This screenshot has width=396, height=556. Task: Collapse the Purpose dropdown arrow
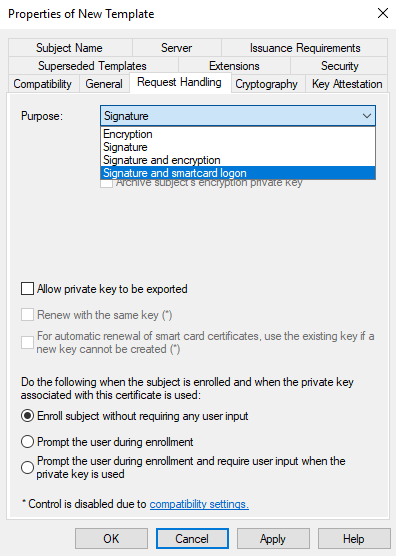tap(367, 116)
